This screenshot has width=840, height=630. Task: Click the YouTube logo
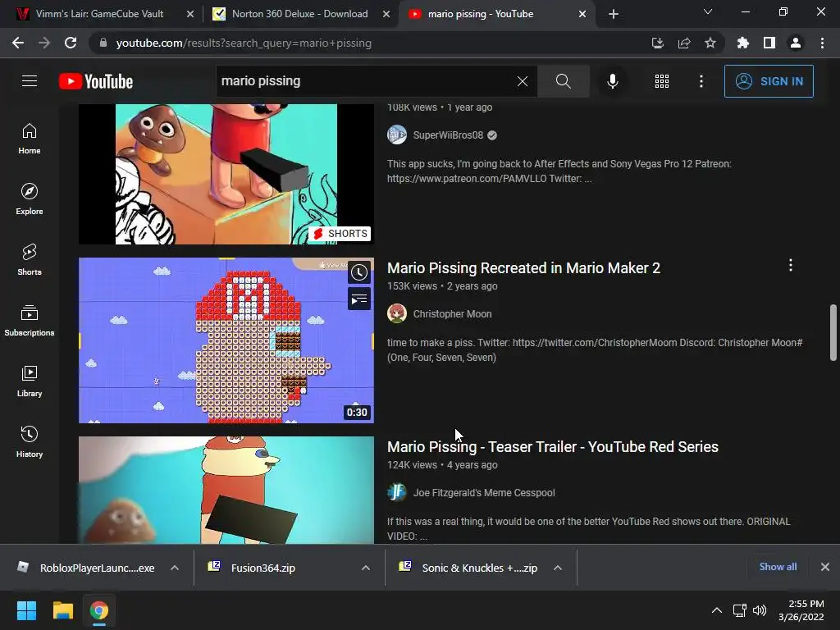click(x=96, y=81)
